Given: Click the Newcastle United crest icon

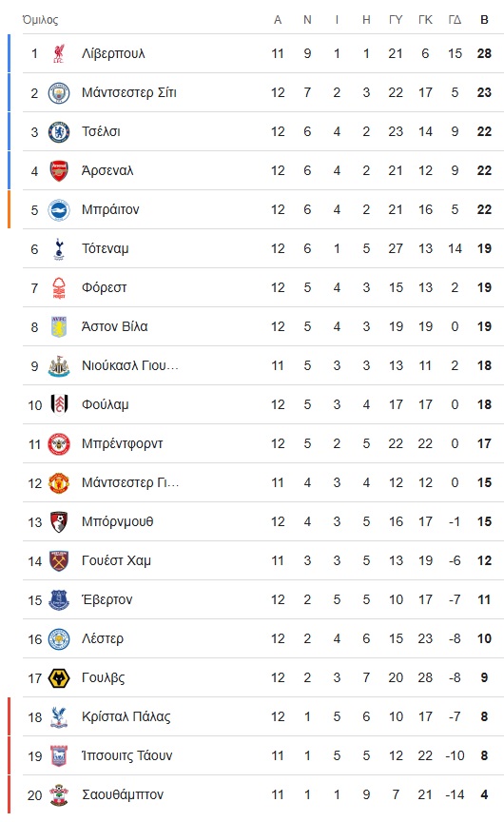Looking at the screenshot, I should 59,366.
